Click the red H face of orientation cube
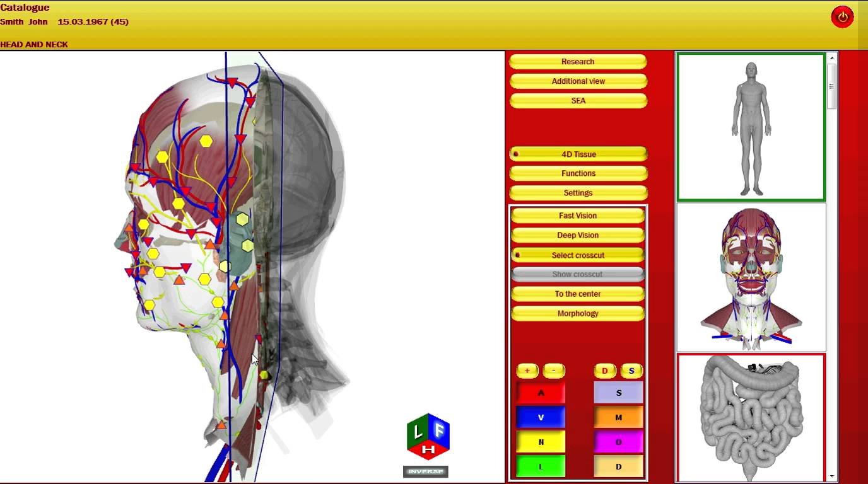 [428, 449]
